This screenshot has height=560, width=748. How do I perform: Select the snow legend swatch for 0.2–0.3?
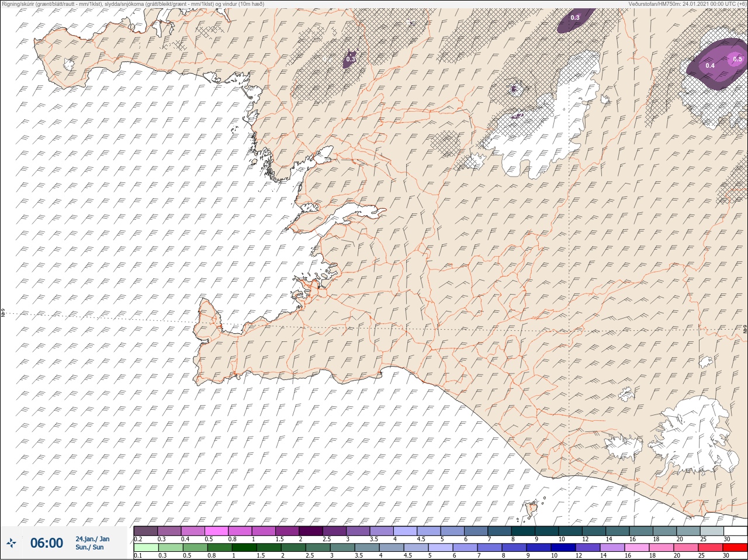(x=146, y=531)
